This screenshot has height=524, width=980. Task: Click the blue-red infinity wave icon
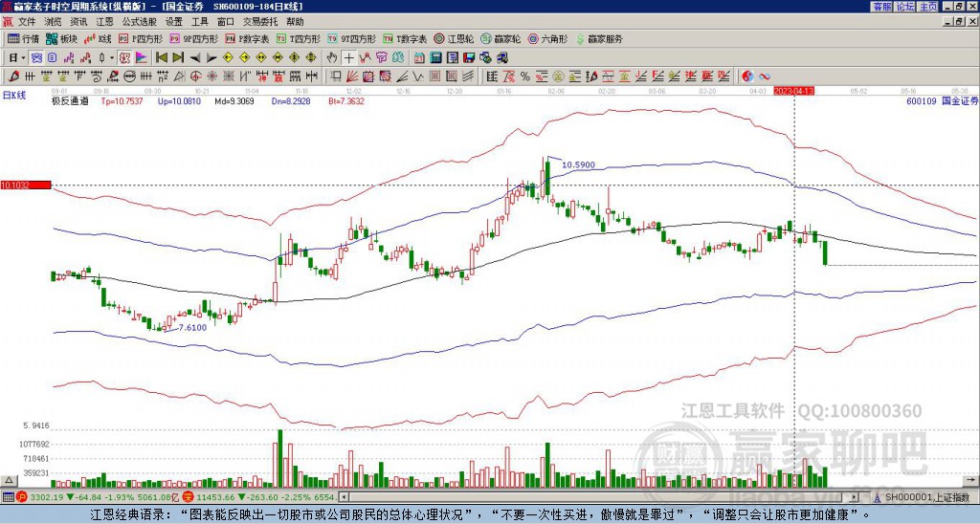tap(765, 76)
